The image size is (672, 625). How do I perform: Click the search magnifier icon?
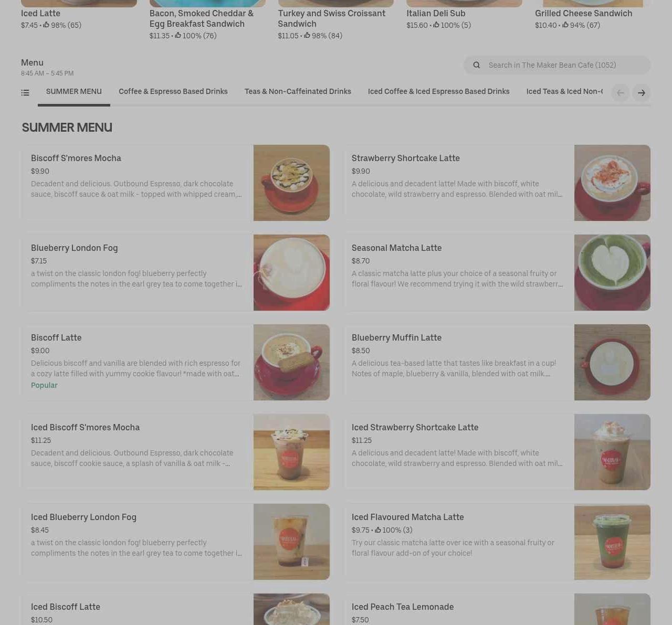click(x=477, y=65)
